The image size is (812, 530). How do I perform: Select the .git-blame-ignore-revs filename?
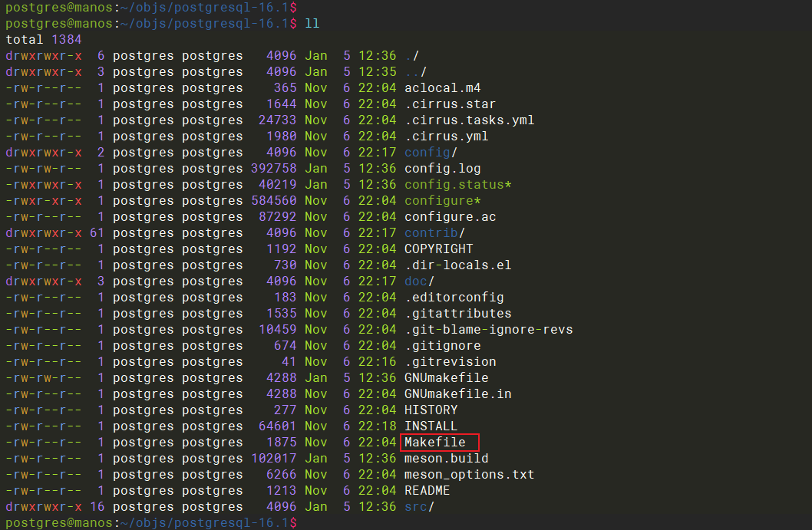(x=488, y=330)
